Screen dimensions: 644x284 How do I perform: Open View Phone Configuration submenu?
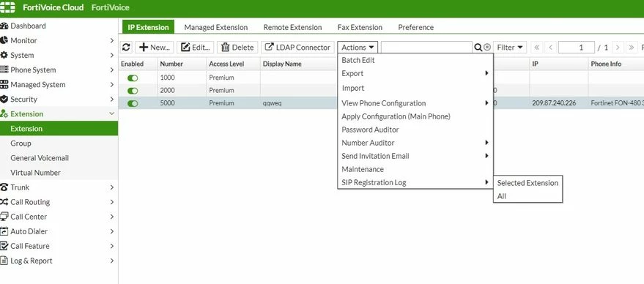(x=415, y=103)
